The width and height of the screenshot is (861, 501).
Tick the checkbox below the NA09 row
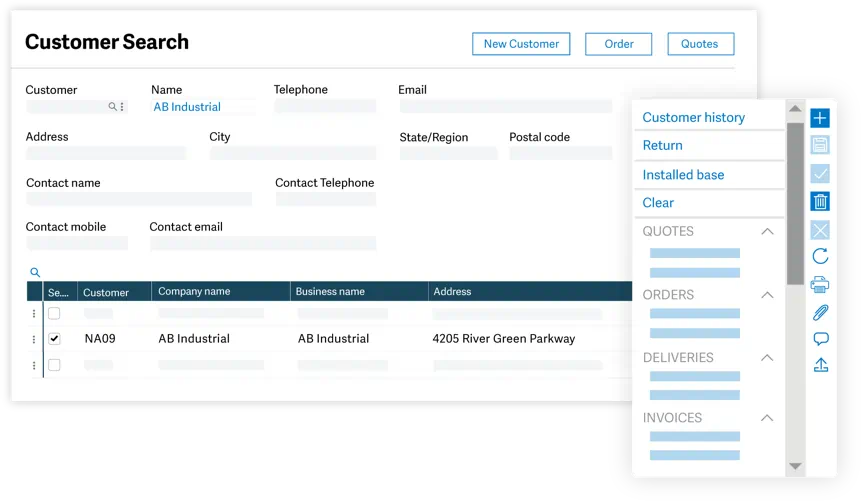[55, 365]
